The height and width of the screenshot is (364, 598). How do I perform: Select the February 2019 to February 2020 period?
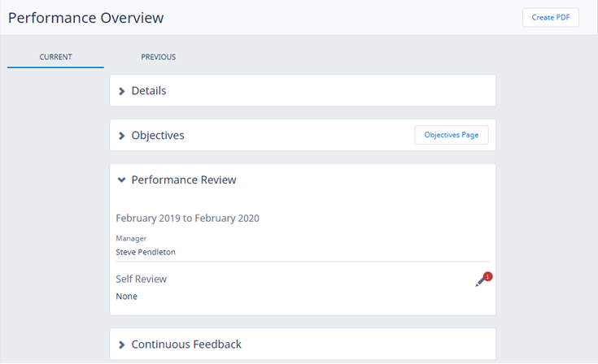[x=187, y=218]
